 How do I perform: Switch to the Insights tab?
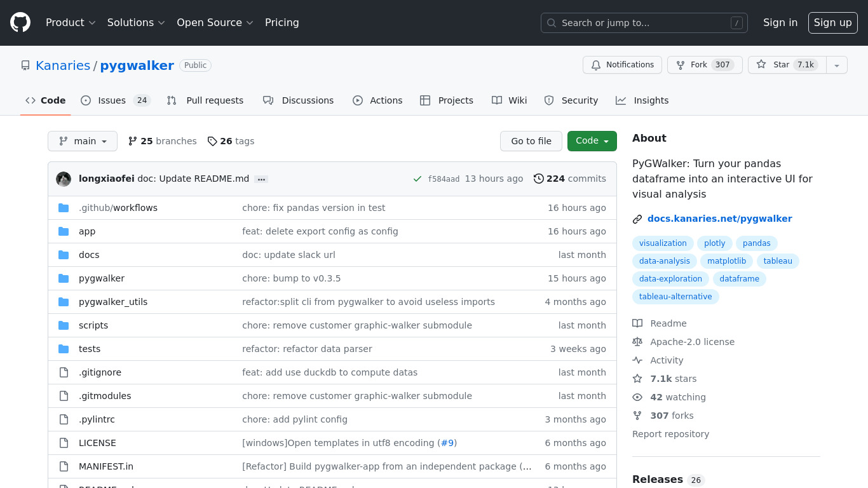642,100
